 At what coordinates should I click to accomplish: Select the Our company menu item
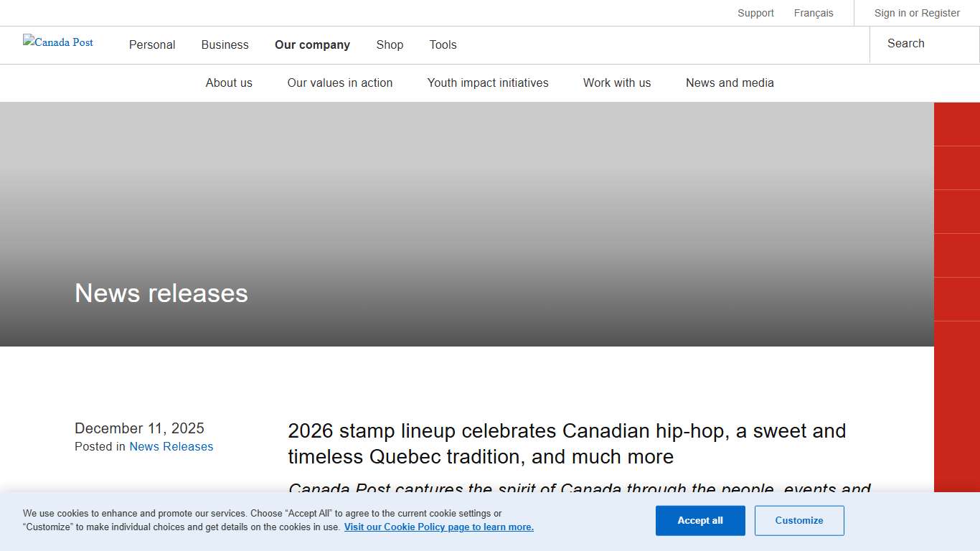pos(312,44)
